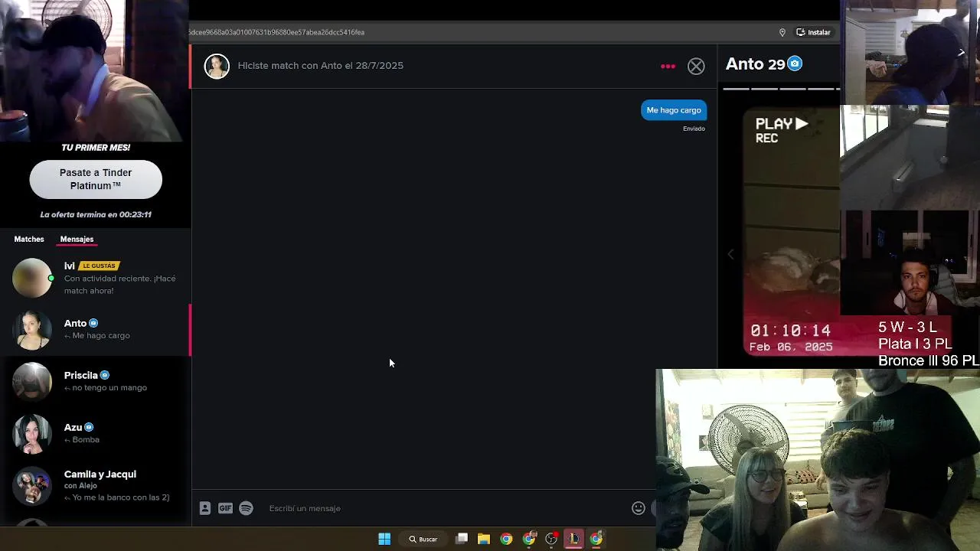Open the Windows Start menu
Screen dimensions: 980x551
[x=384, y=539]
